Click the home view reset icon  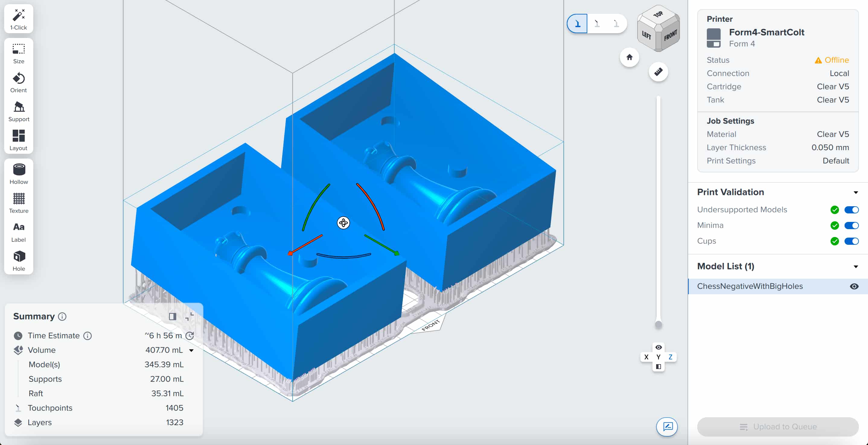(629, 57)
